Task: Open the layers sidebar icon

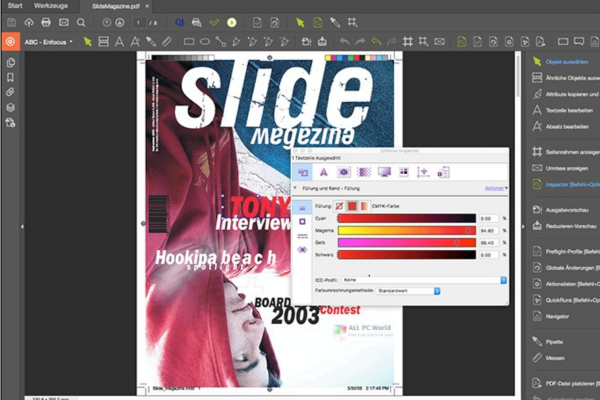Action: 11,108
